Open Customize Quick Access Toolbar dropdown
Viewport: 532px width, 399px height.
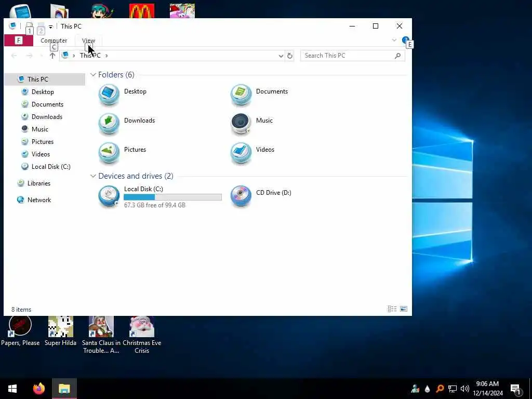tap(50, 26)
